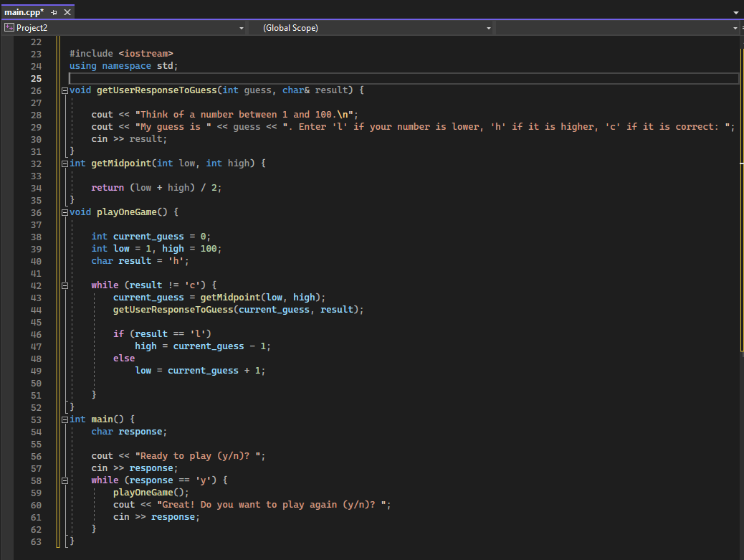The width and height of the screenshot is (744, 560).
Task: Click on "if (result == 'l')"
Action: (x=162, y=334)
